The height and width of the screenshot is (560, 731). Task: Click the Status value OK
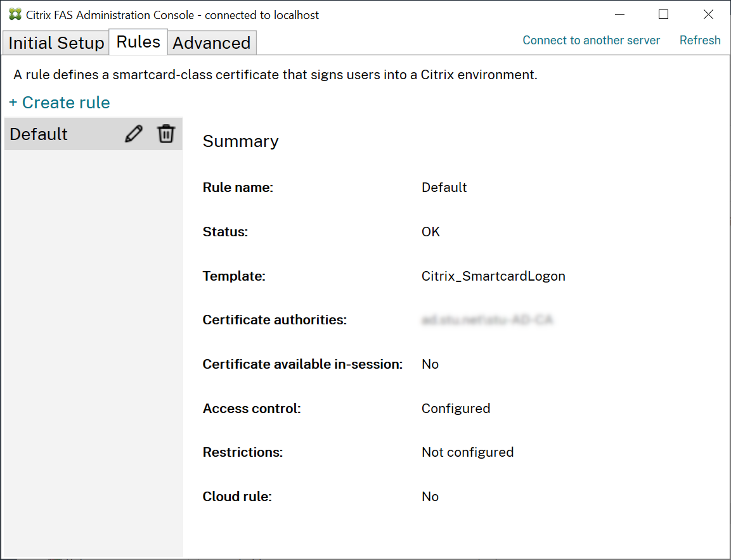(x=430, y=232)
